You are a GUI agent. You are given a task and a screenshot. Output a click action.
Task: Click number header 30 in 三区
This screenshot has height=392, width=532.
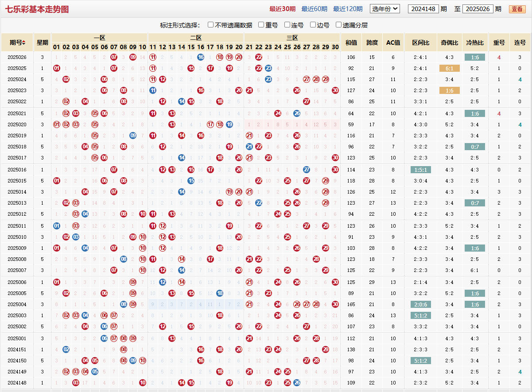pos(335,47)
